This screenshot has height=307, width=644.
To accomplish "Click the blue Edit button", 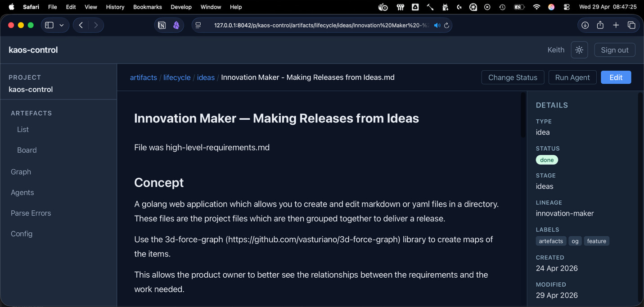I will [x=616, y=77].
